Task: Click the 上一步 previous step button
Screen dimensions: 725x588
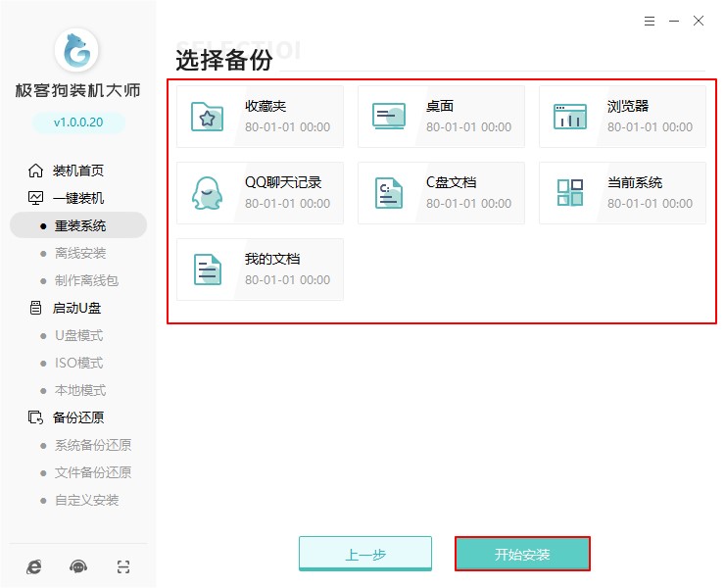Action: (364, 555)
